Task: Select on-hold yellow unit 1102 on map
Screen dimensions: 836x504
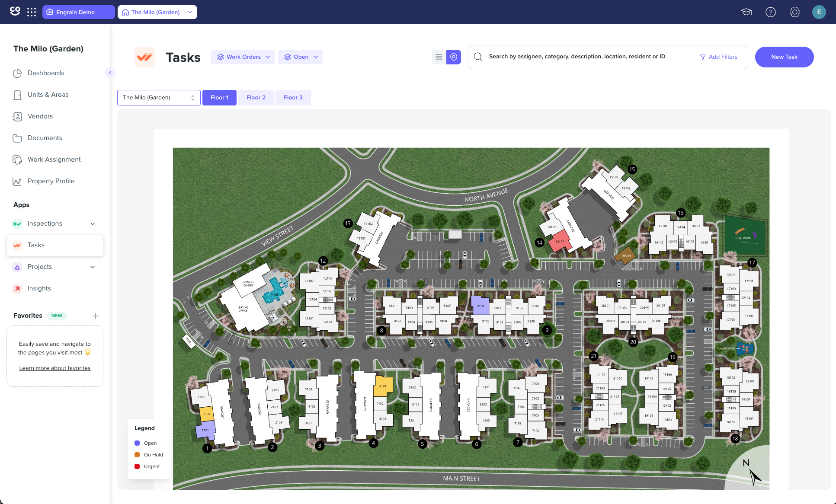Action: [206, 414]
